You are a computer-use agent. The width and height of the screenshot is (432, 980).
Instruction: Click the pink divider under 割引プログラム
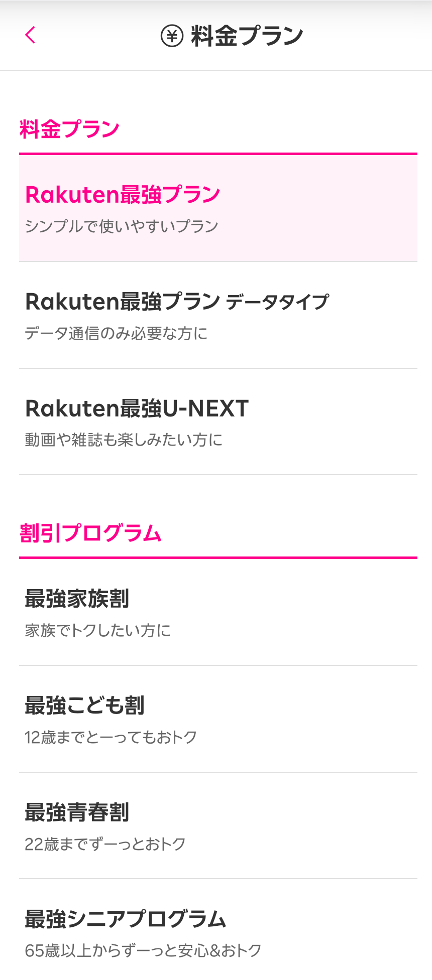point(218,557)
